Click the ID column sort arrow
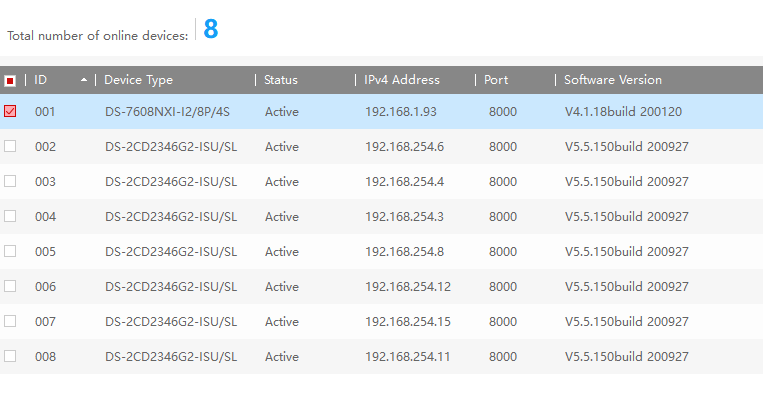Screen dimensions: 763x404 [x=83, y=80]
